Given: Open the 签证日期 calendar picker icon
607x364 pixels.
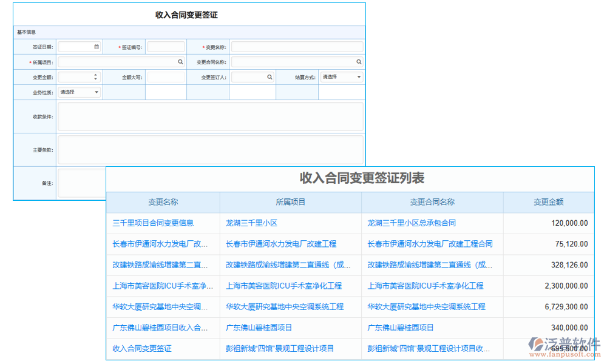Looking at the screenshot, I should point(96,46).
